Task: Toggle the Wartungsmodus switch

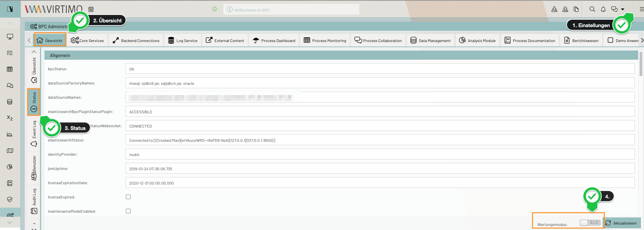Action: pos(590,223)
